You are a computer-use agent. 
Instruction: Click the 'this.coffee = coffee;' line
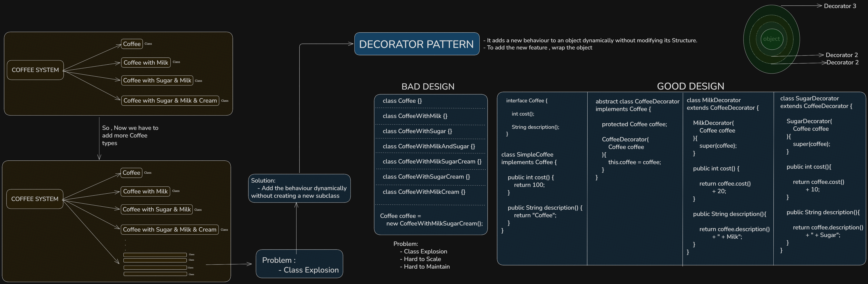tap(634, 162)
